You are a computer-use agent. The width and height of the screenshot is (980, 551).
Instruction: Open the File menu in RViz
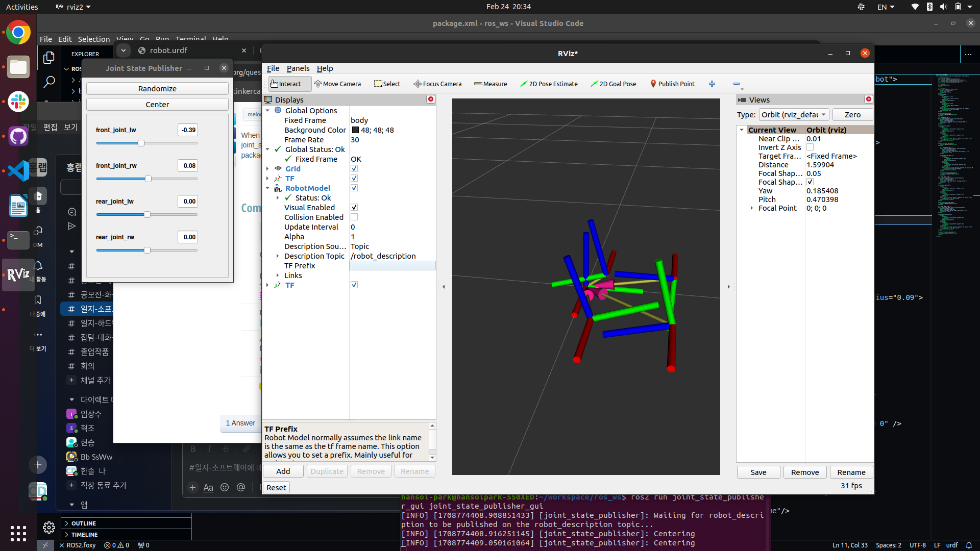[x=273, y=68]
